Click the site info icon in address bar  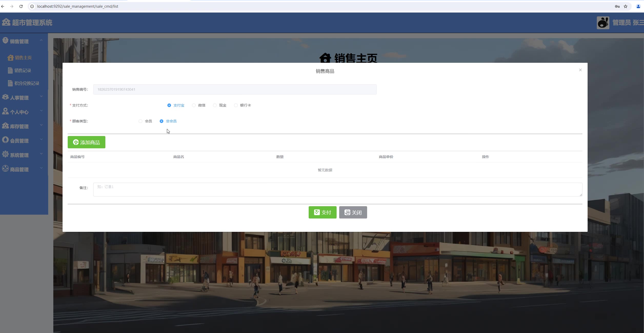32,6
